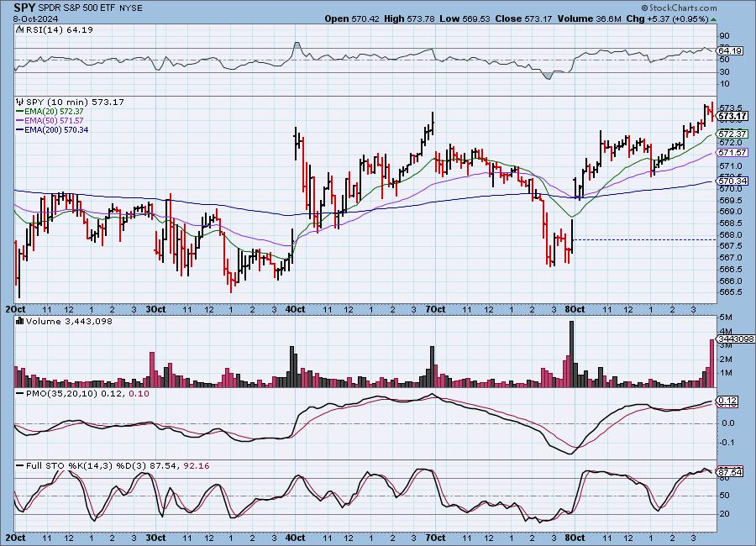
Task: Click the Chg +5.37 (+0.95%) value
Action: pos(667,18)
